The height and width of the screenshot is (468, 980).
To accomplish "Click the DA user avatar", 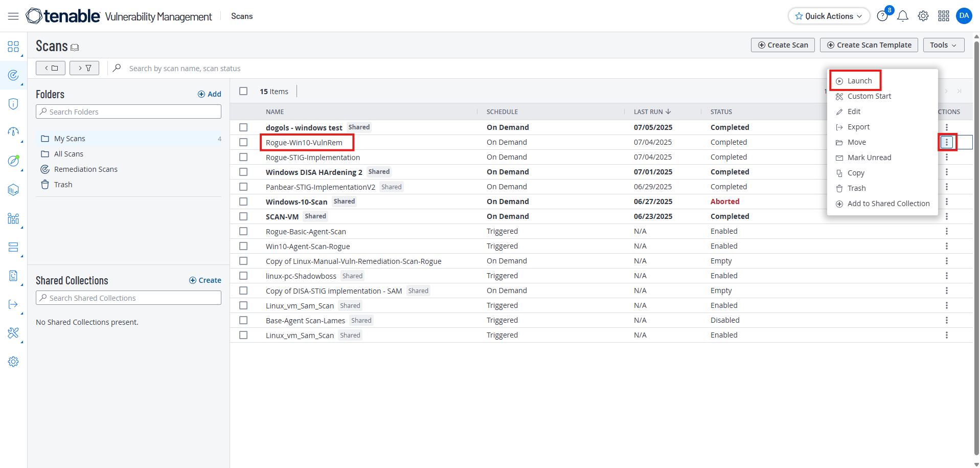I will [x=964, y=16].
